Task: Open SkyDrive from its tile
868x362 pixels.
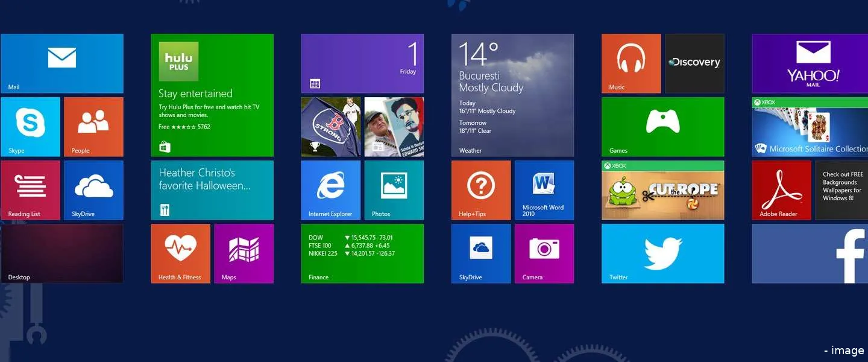Action: [93, 190]
